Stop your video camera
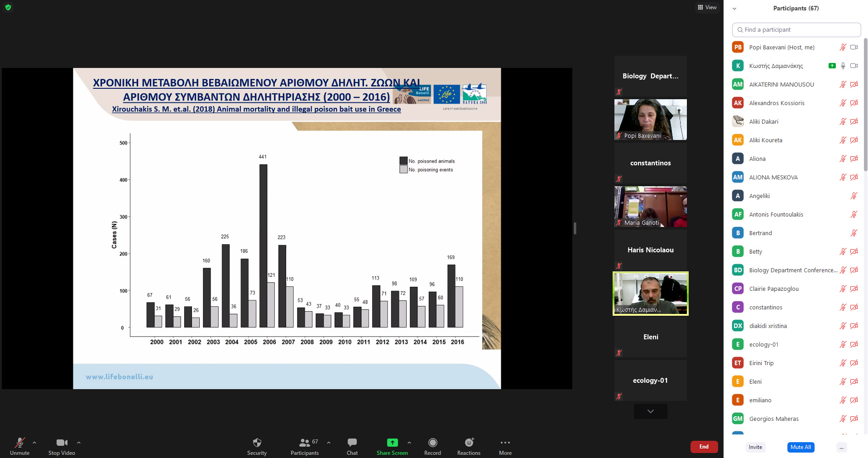 pos(62,446)
